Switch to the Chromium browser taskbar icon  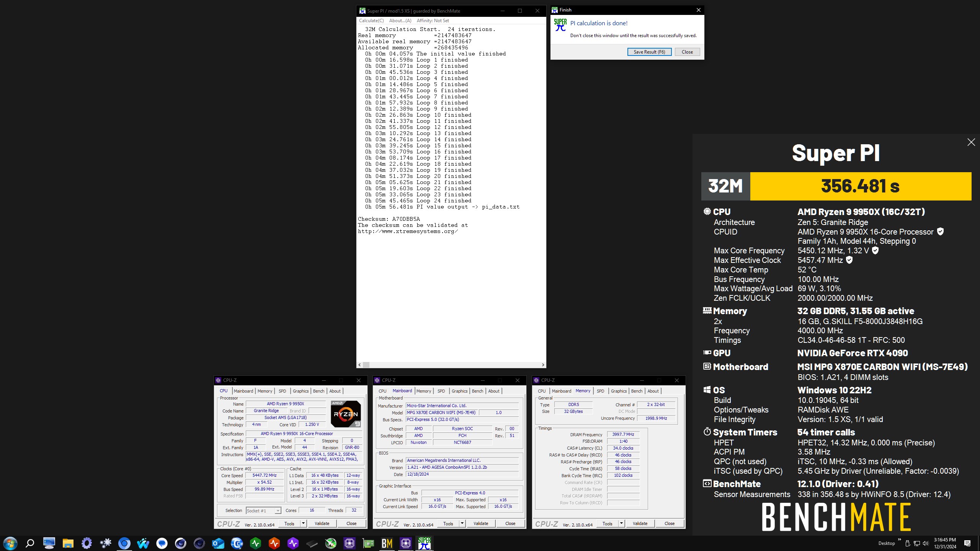click(124, 543)
